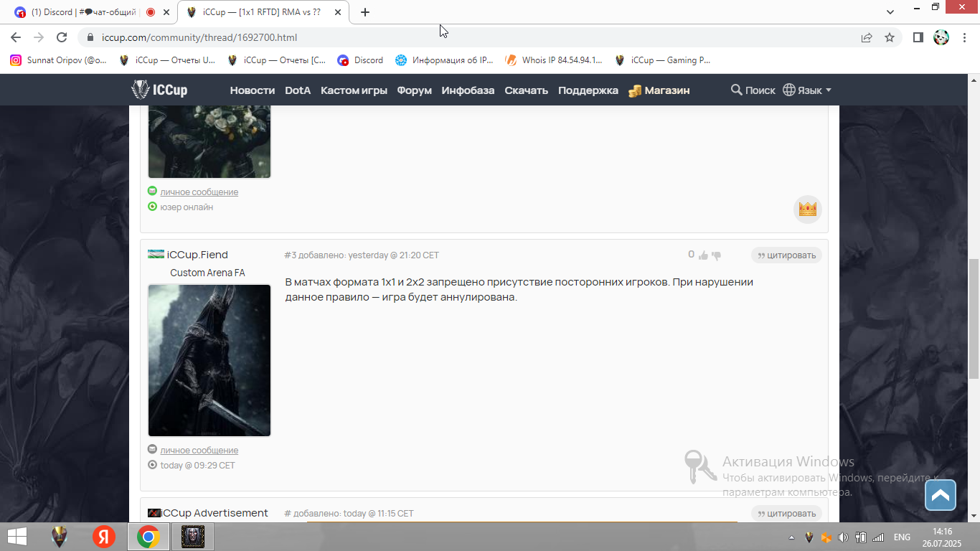The image size is (980, 551).
Task: Click the iCCup logo in the site header
Action: [159, 90]
